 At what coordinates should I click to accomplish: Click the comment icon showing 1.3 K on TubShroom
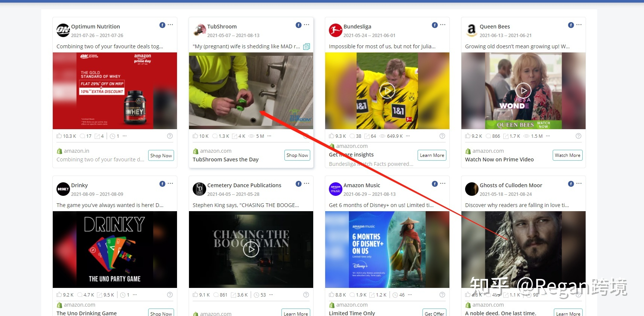click(x=215, y=136)
